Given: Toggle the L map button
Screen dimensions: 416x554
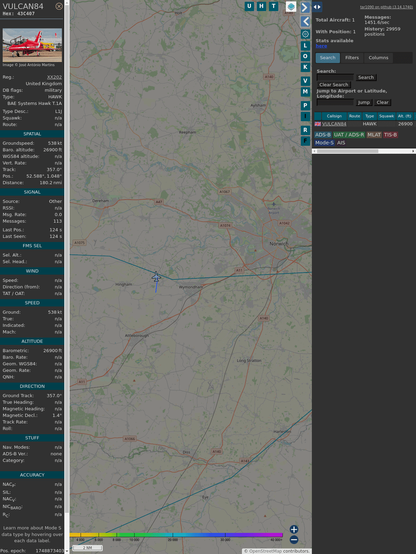Looking at the screenshot, I should tap(305, 46).
